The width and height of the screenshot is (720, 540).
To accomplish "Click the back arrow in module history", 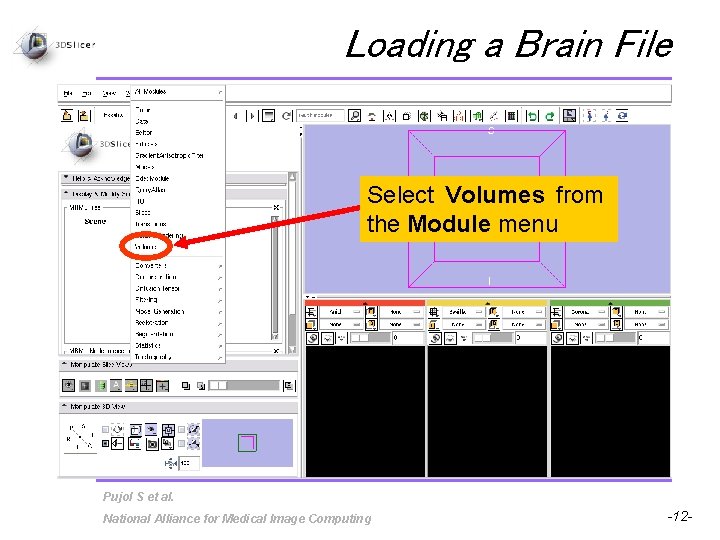I will 236,116.
